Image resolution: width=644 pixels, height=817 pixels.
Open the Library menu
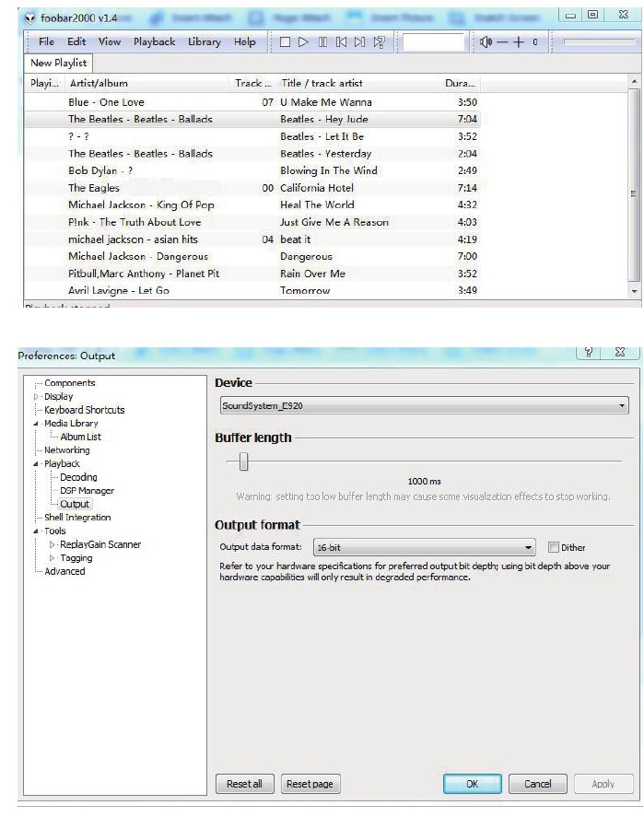pos(205,41)
